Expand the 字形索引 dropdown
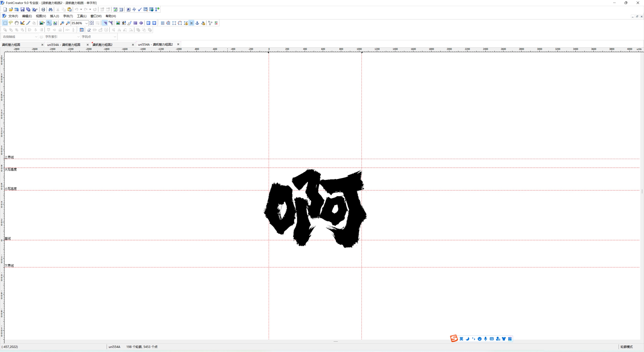644x352 pixels. click(78, 37)
